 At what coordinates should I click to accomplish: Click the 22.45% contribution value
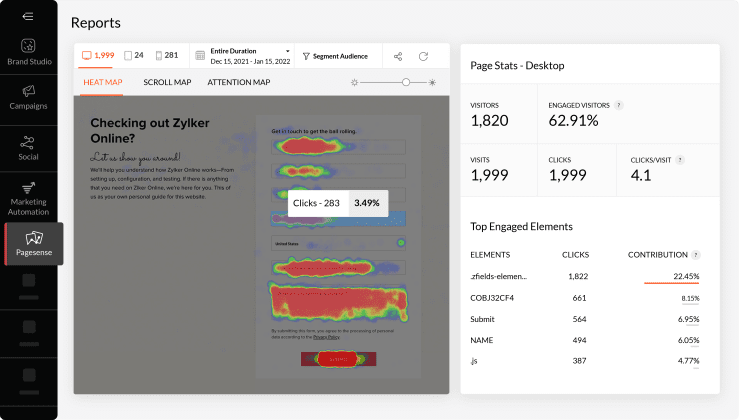coord(686,276)
